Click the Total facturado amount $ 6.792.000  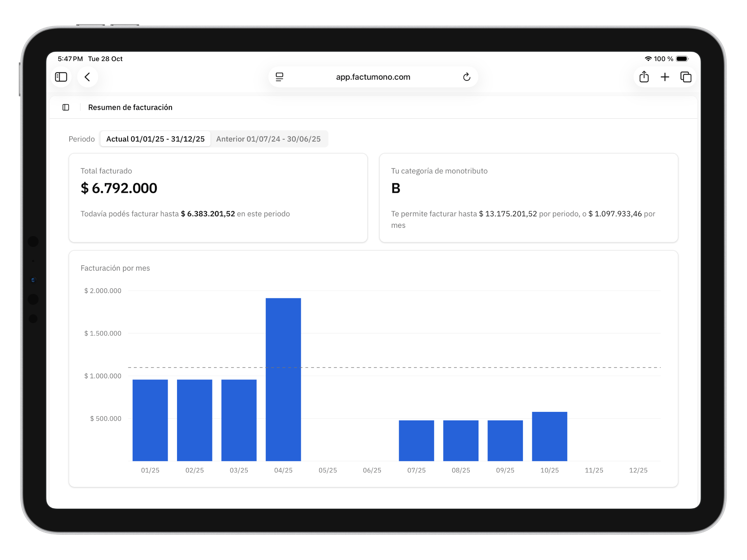click(119, 188)
